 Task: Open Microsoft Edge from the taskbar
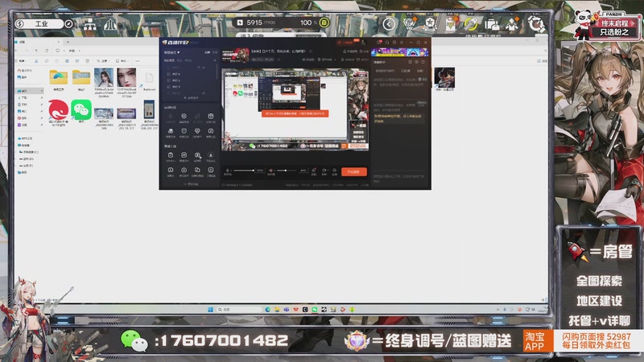point(268,310)
